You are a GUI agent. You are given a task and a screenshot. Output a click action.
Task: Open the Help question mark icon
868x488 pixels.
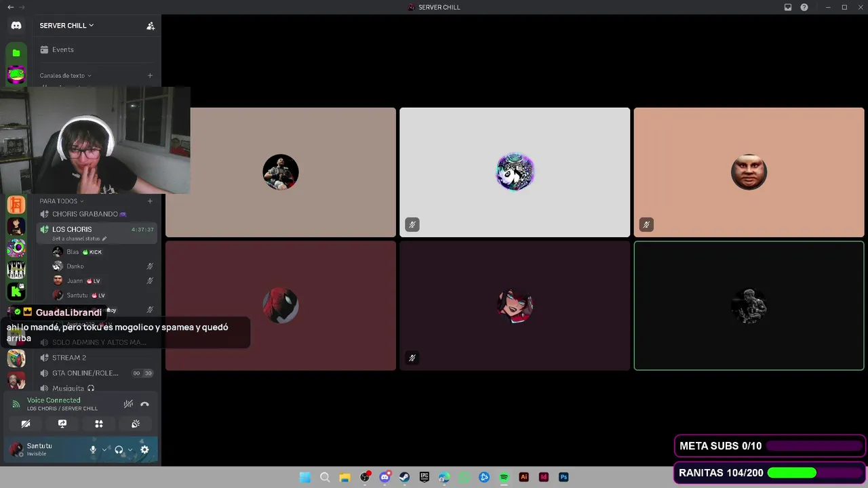point(804,7)
